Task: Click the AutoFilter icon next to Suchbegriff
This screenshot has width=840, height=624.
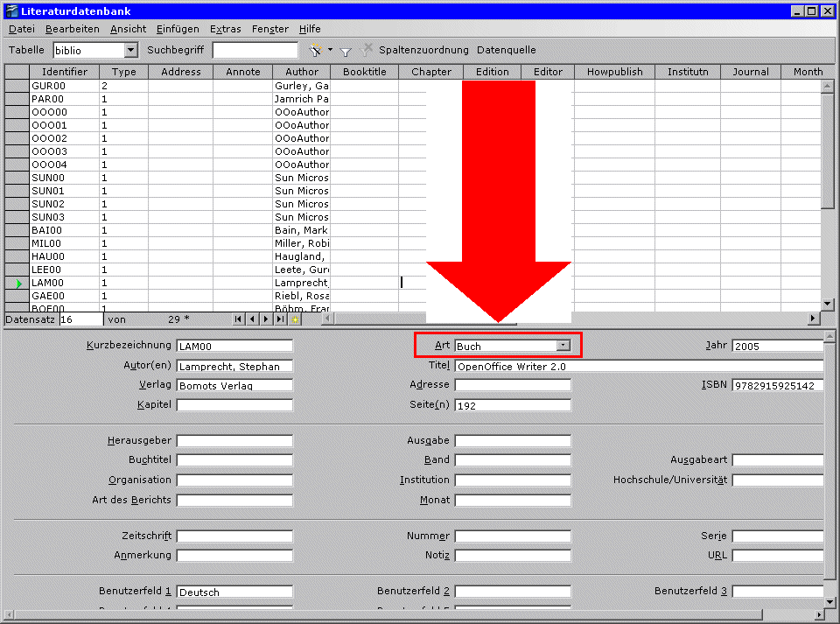Action: (x=315, y=51)
